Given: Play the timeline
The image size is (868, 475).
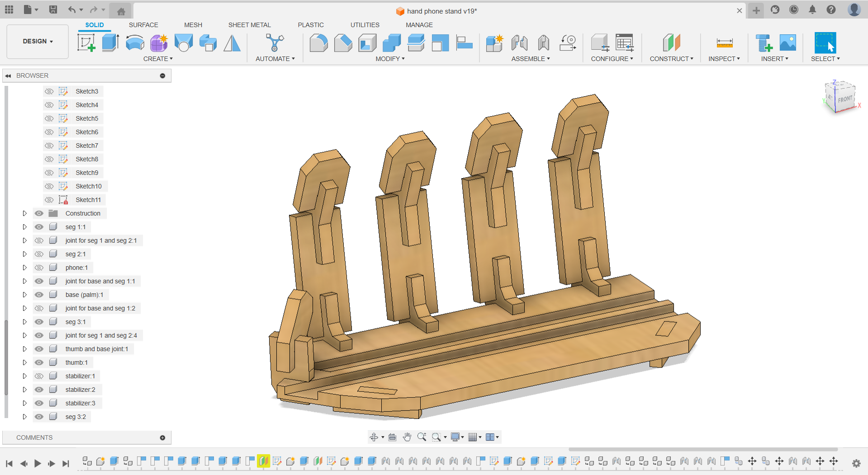Looking at the screenshot, I should pos(38,463).
